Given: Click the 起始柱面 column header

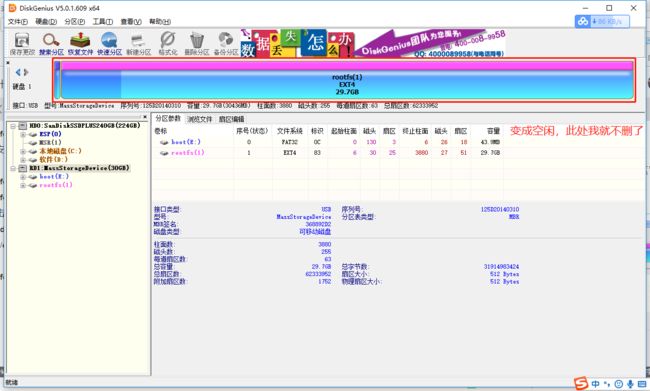Looking at the screenshot, I should click(344, 131).
